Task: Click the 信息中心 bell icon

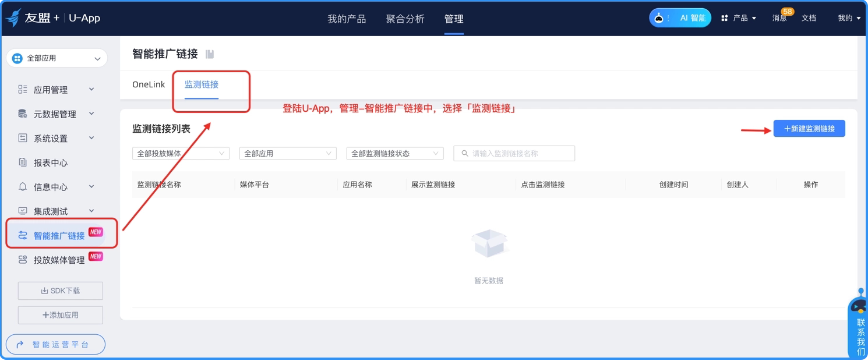Action: tap(23, 187)
